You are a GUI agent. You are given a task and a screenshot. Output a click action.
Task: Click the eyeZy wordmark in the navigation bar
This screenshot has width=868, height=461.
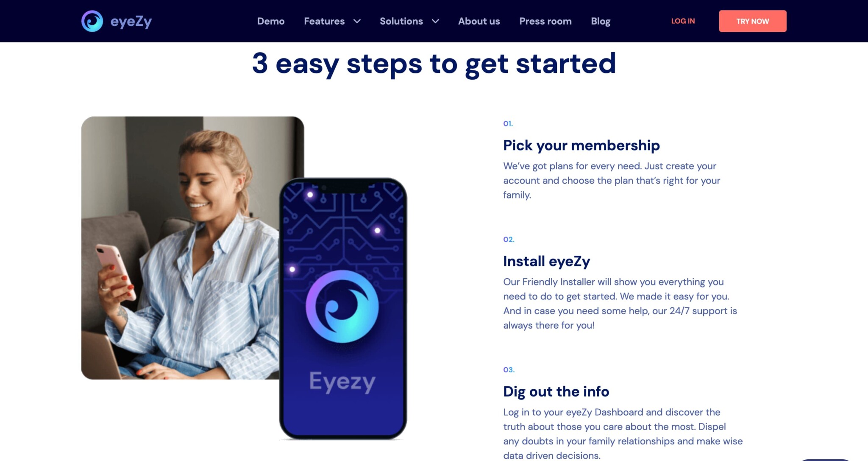(x=131, y=21)
